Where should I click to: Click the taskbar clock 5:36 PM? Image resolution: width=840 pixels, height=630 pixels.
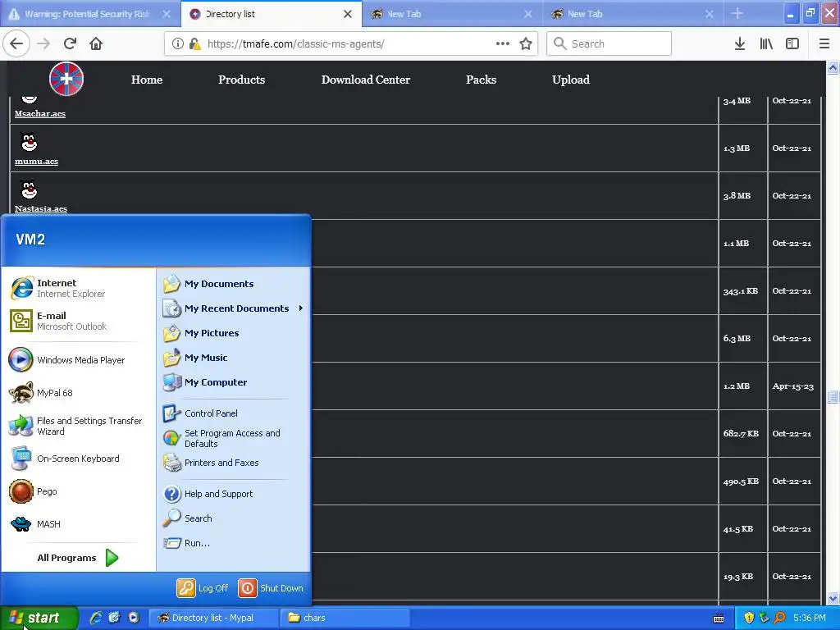click(810, 618)
